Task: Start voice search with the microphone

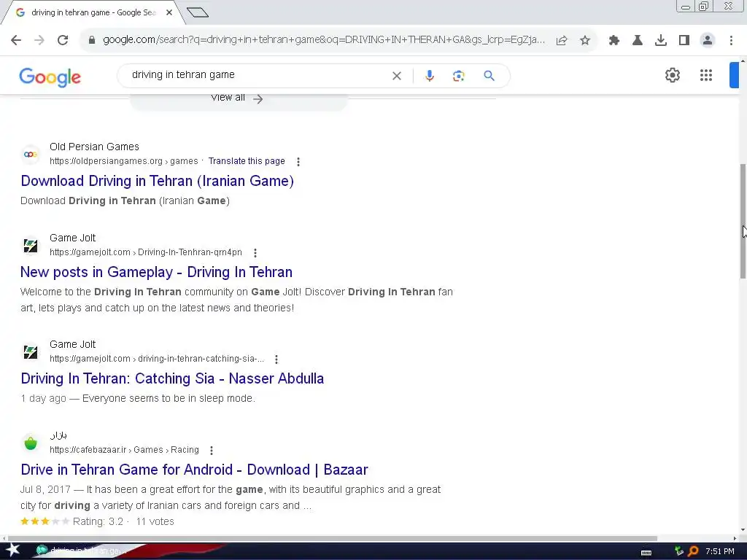Action: 429,76
